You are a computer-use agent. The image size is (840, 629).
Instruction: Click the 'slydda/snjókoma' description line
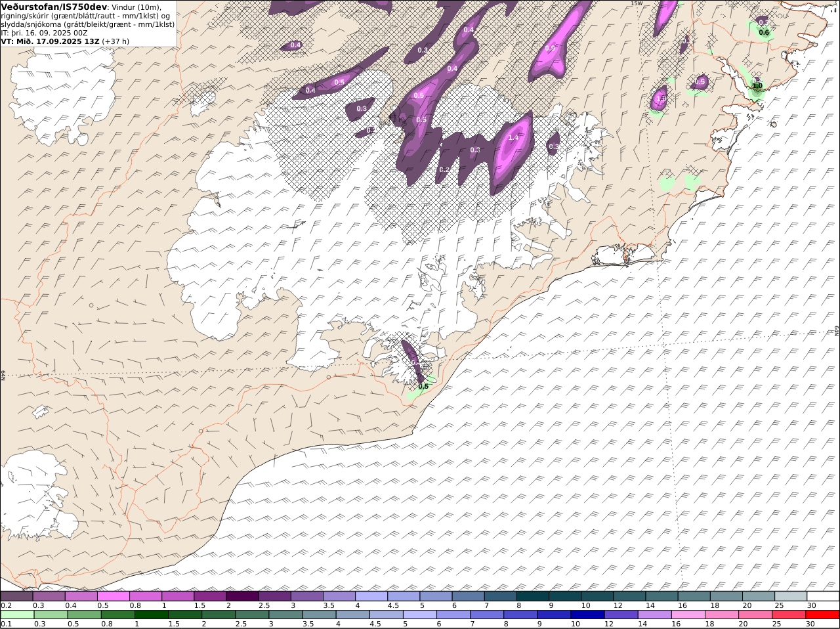click(x=88, y=24)
